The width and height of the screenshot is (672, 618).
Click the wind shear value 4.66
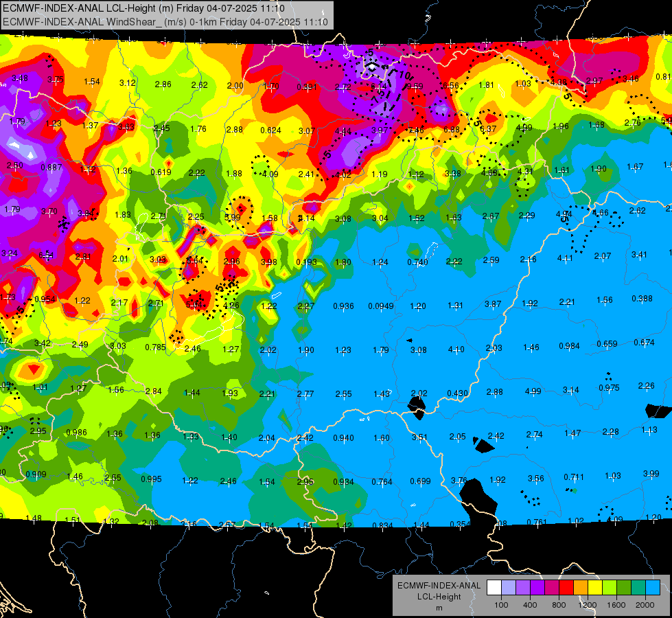coord(601,212)
